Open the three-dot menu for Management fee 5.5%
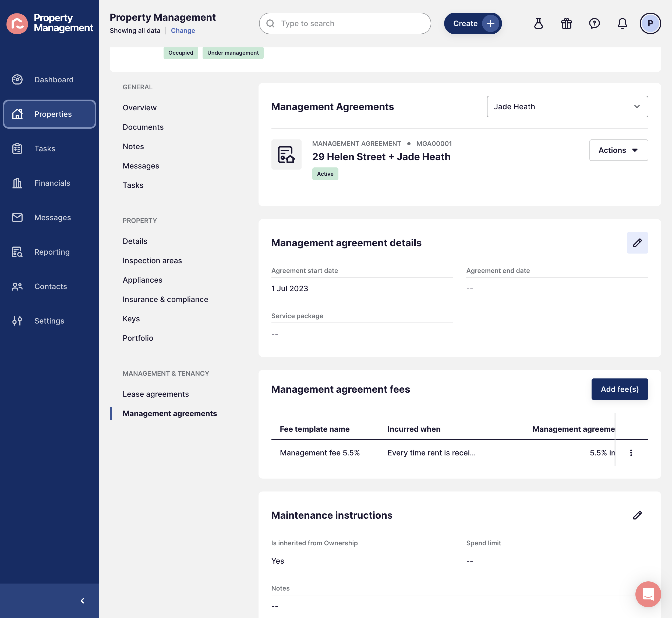The height and width of the screenshot is (618, 672). pyautogui.click(x=631, y=453)
